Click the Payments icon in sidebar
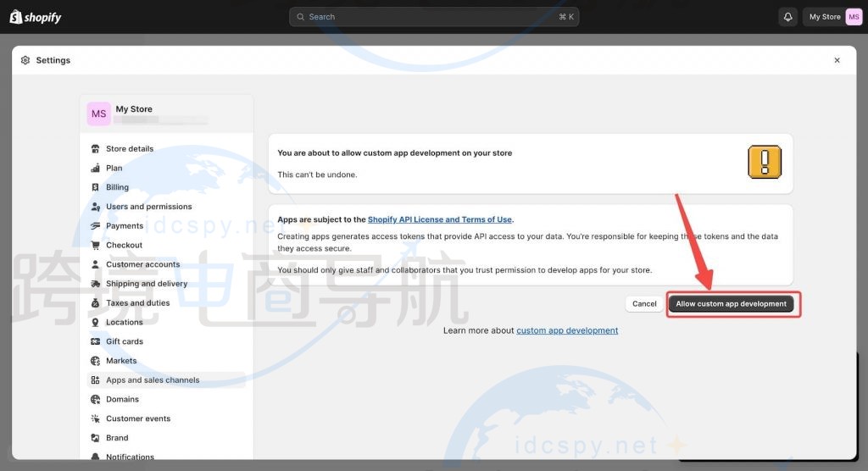This screenshot has width=868, height=471. click(x=95, y=226)
